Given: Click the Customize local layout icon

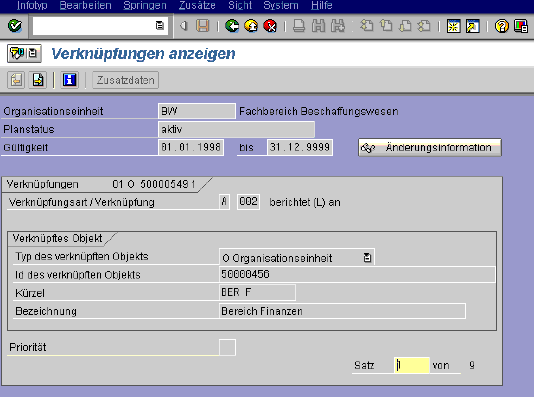Looking at the screenshot, I should [521, 26].
